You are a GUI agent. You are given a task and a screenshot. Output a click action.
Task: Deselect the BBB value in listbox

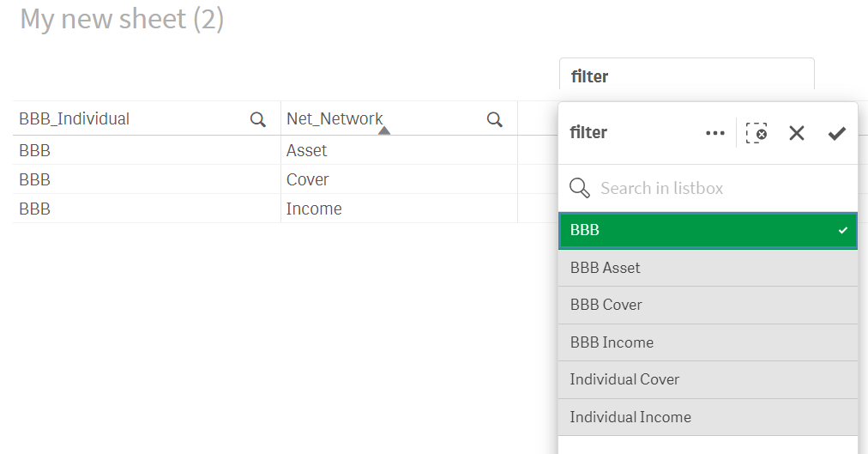tap(708, 231)
